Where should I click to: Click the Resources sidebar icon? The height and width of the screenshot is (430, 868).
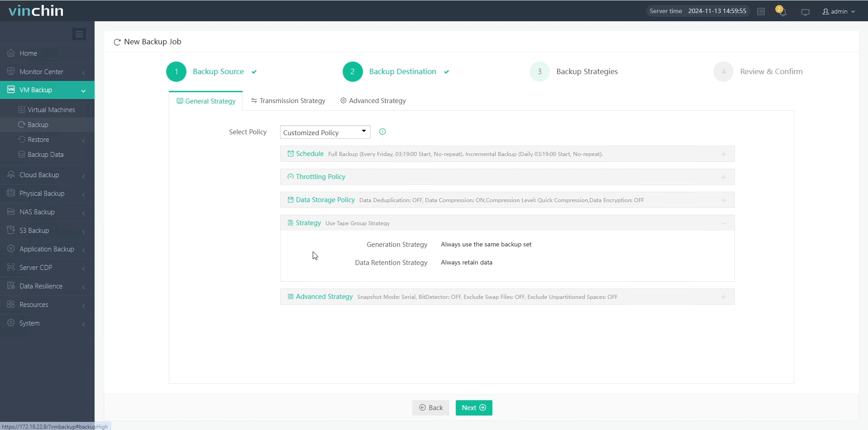tap(11, 304)
